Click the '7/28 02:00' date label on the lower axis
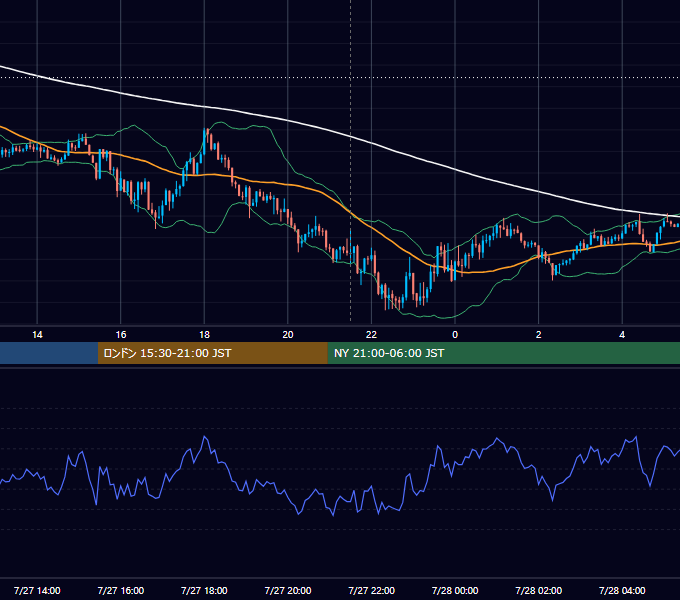This screenshot has height=600, width=680. [539, 590]
